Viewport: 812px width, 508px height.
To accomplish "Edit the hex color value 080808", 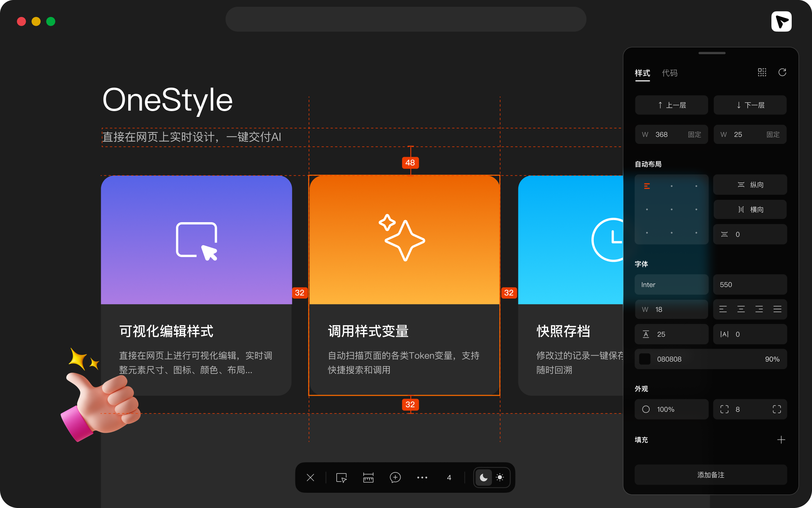I will click(x=669, y=359).
